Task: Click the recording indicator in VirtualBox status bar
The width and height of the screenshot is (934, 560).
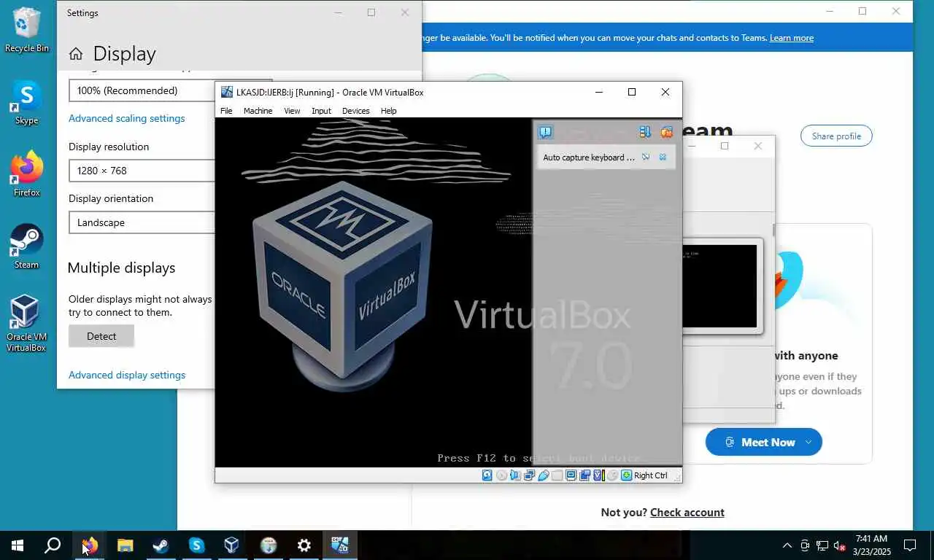Action: [585, 475]
